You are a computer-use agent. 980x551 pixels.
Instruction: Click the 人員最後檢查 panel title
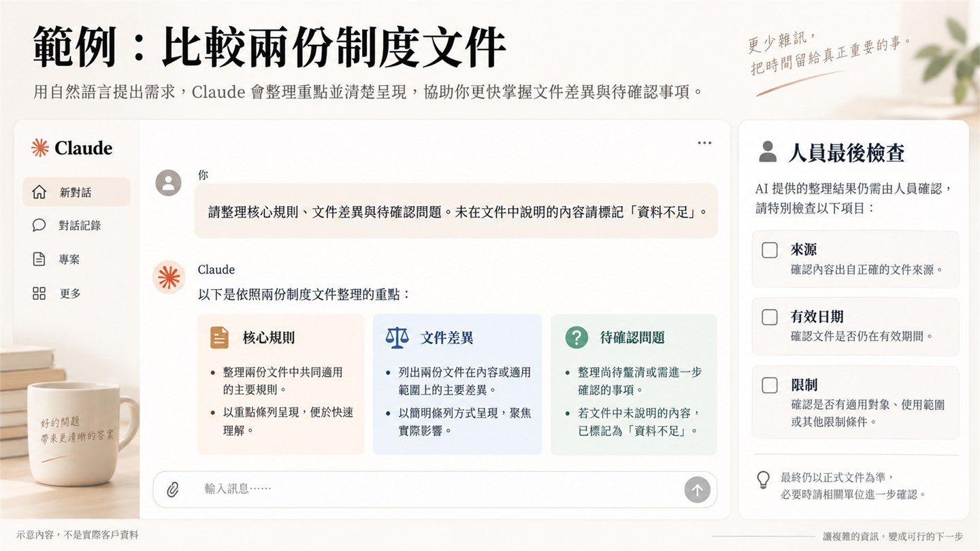(847, 152)
